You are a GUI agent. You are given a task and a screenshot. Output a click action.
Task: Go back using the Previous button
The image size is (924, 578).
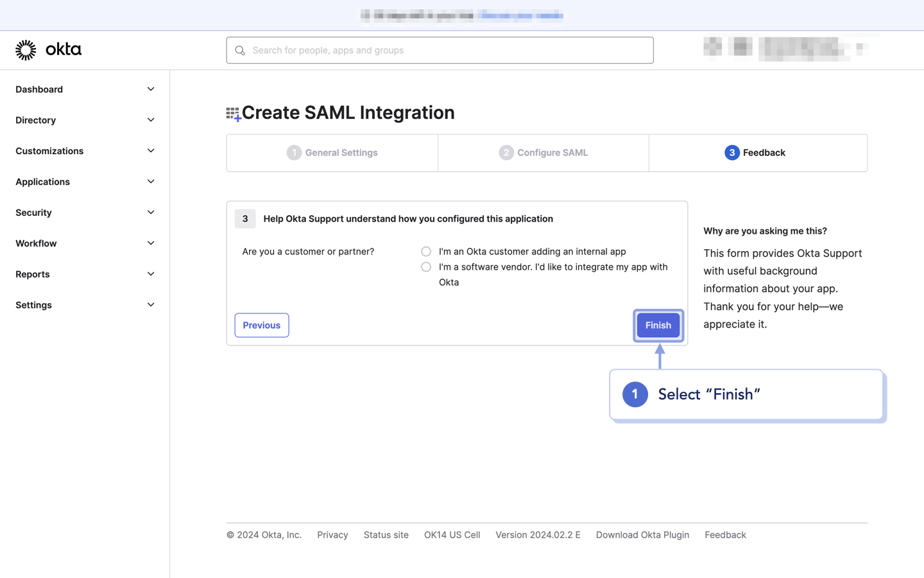point(261,325)
